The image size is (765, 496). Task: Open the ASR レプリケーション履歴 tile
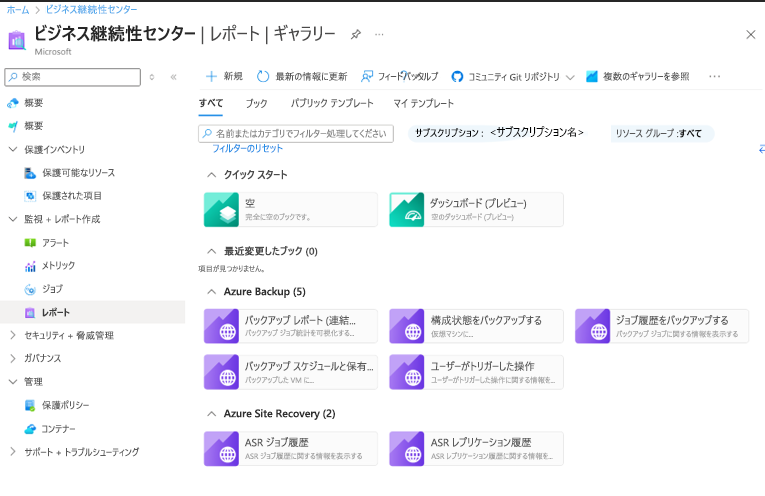476,449
